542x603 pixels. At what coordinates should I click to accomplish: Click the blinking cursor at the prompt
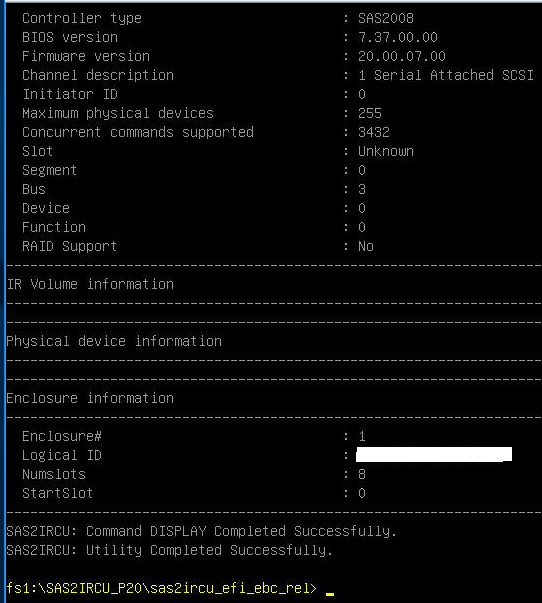[x=330, y=594]
